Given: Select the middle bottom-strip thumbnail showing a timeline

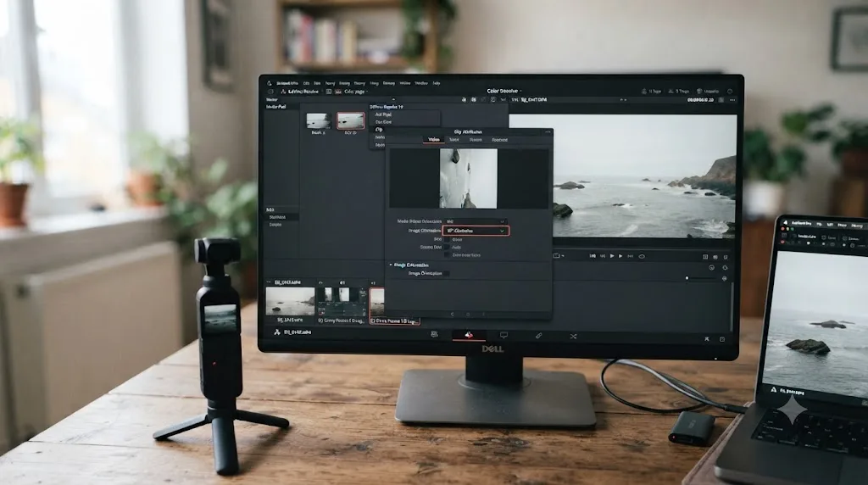Looking at the screenshot, I should click(x=342, y=302).
